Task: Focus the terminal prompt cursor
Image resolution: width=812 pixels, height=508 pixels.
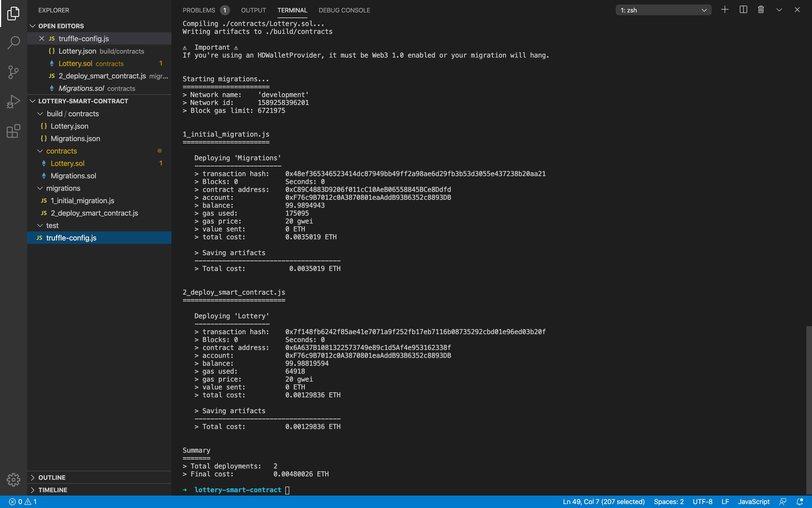Action: click(x=287, y=490)
